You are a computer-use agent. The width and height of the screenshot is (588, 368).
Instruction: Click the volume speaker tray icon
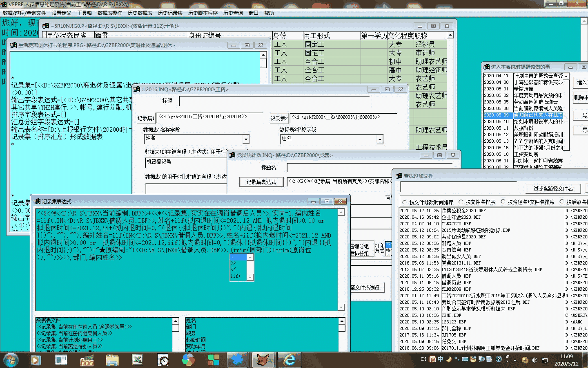535,360
